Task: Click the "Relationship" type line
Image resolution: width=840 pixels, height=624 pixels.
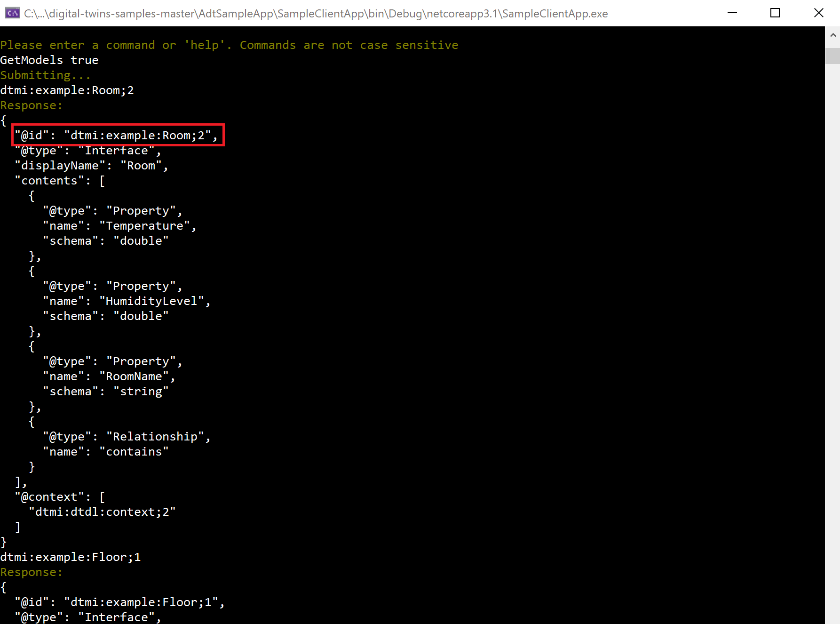Action: tap(127, 437)
